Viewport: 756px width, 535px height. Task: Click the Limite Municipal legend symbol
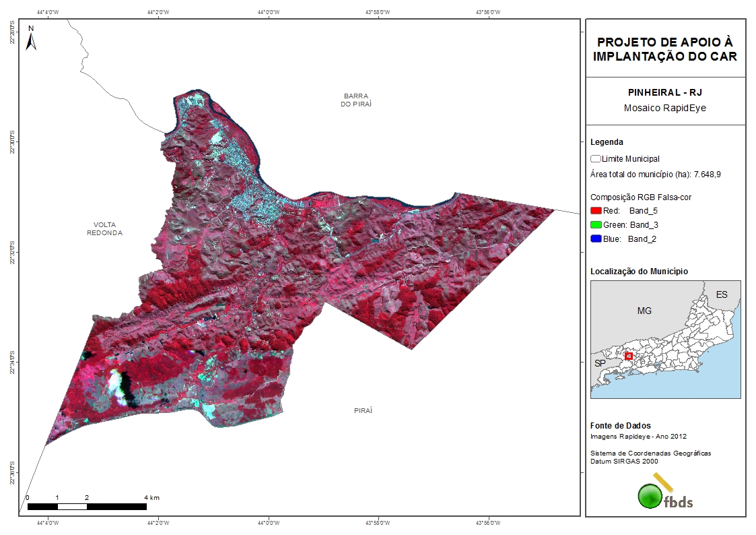595,159
